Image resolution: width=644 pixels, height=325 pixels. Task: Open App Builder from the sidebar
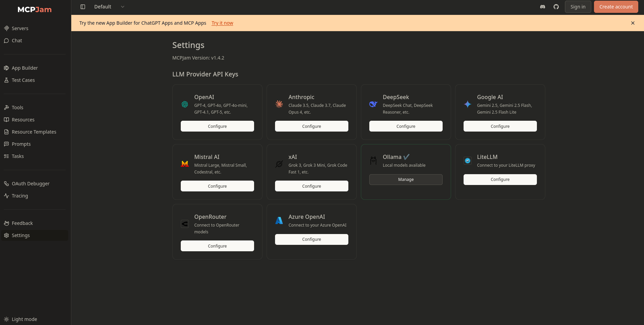tap(34, 68)
